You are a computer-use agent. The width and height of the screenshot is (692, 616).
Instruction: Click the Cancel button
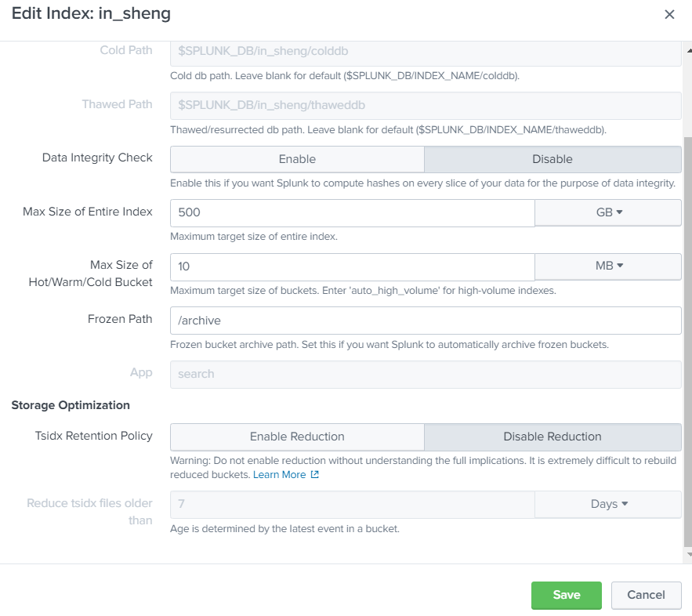coord(646,595)
